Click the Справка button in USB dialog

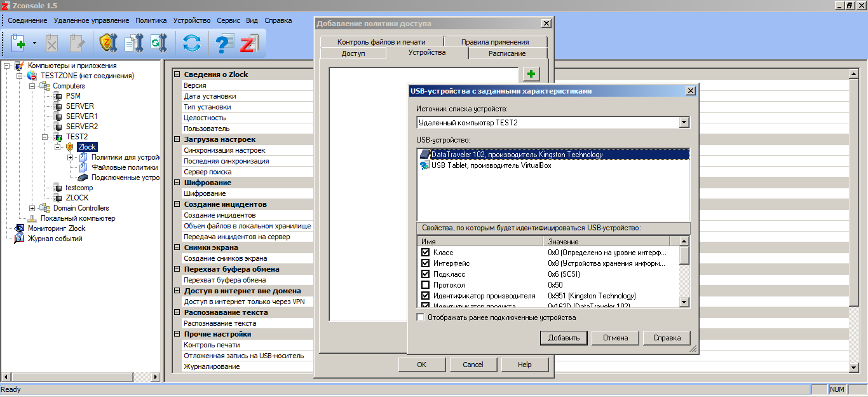pos(667,338)
